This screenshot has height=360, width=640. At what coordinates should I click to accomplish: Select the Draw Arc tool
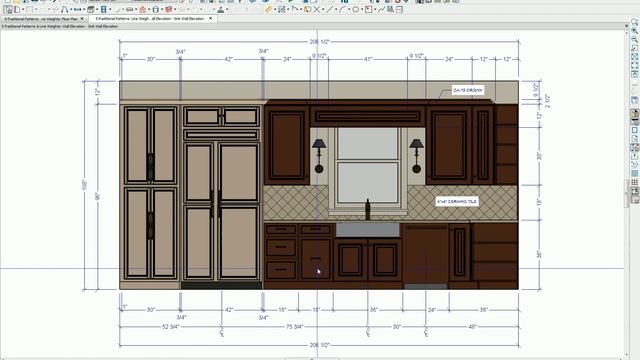click(342, 9)
